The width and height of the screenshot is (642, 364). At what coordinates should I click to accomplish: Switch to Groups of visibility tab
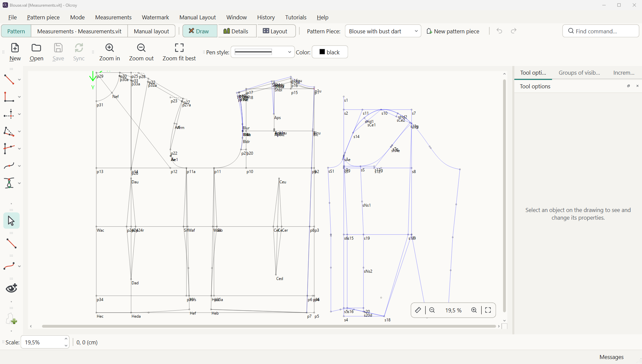coord(579,73)
